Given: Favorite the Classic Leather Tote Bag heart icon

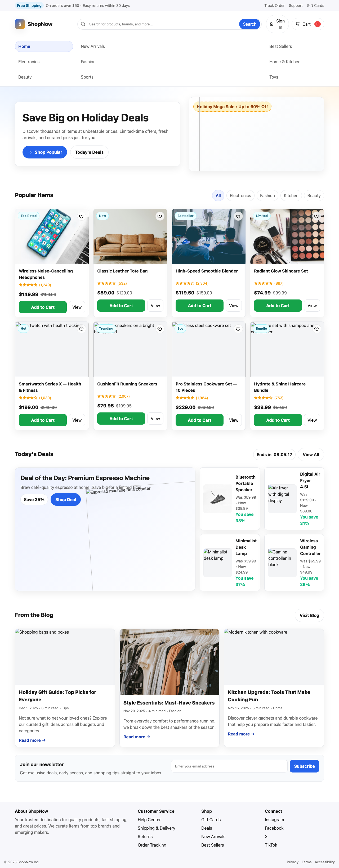Looking at the screenshot, I should coord(159,217).
